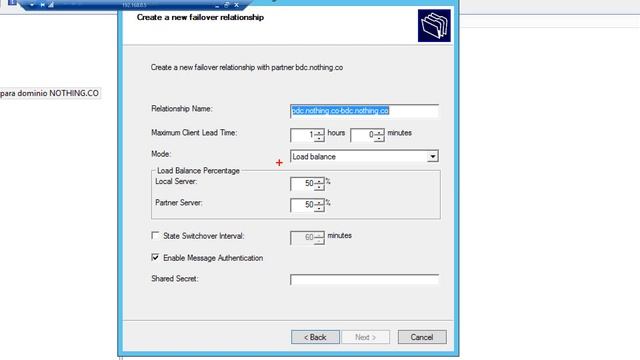
Task: Click the minutes value field for lead time
Action: click(x=363, y=135)
